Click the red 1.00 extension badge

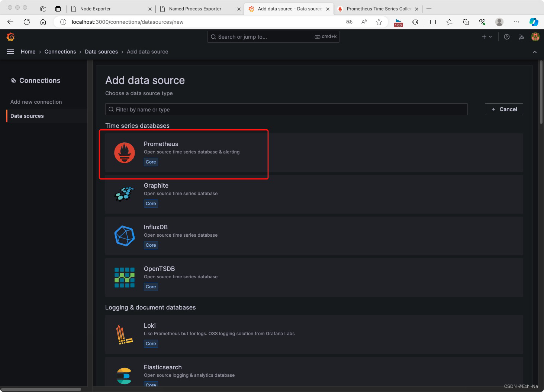(398, 23)
